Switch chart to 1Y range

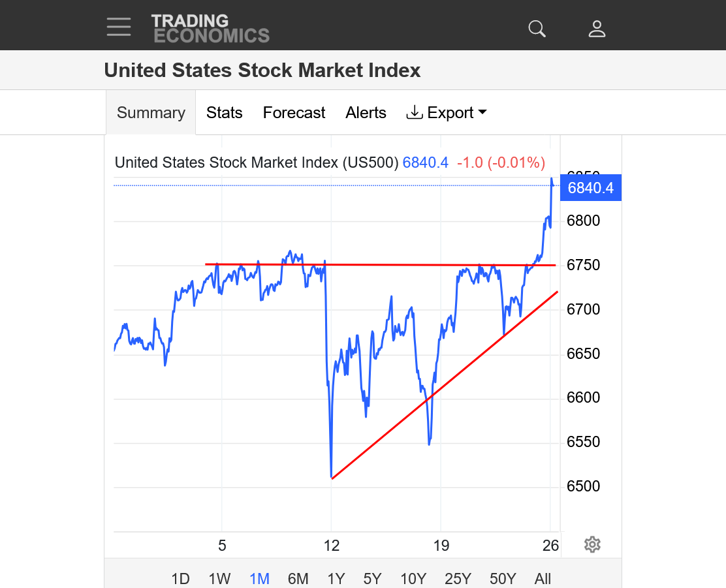click(x=336, y=578)
